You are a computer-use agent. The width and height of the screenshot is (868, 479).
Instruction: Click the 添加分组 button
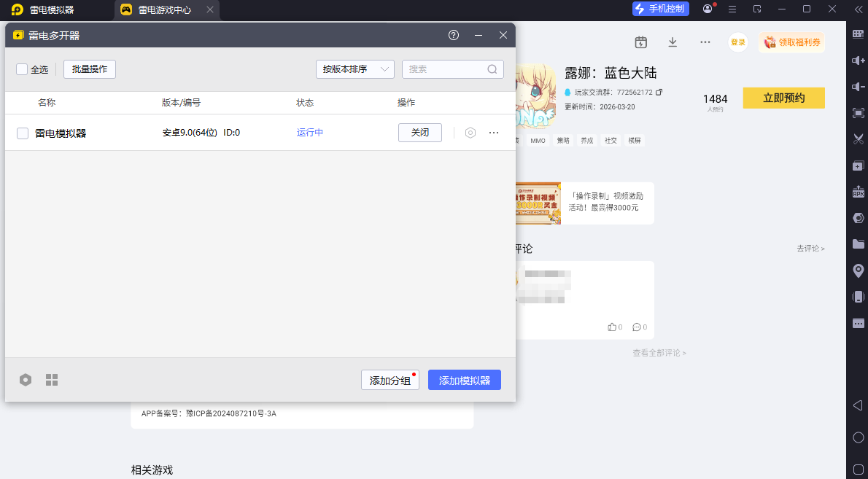click(390, 380)
